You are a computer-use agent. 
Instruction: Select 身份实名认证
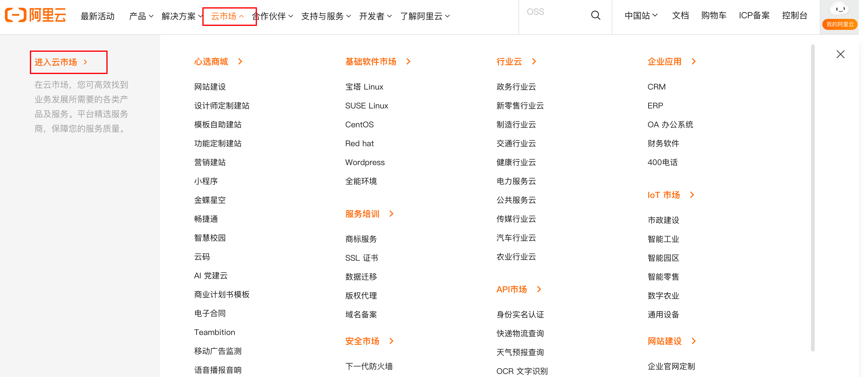point(520,314)
